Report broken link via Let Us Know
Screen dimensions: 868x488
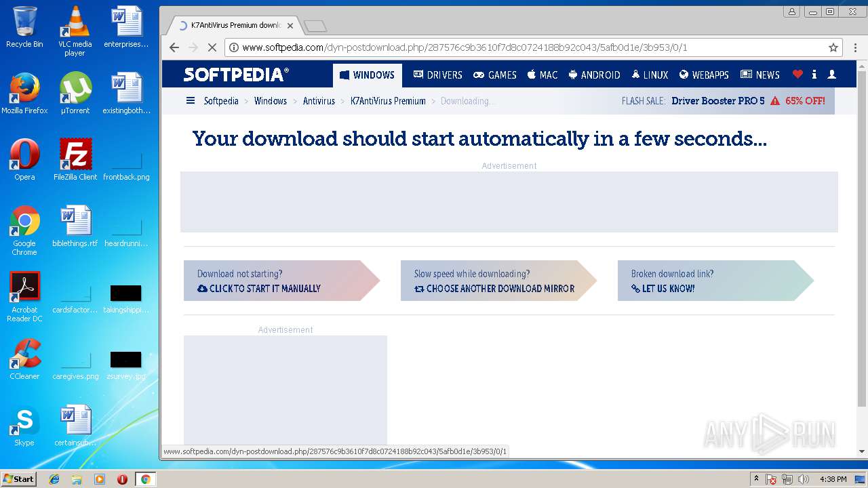pos(663,288)
